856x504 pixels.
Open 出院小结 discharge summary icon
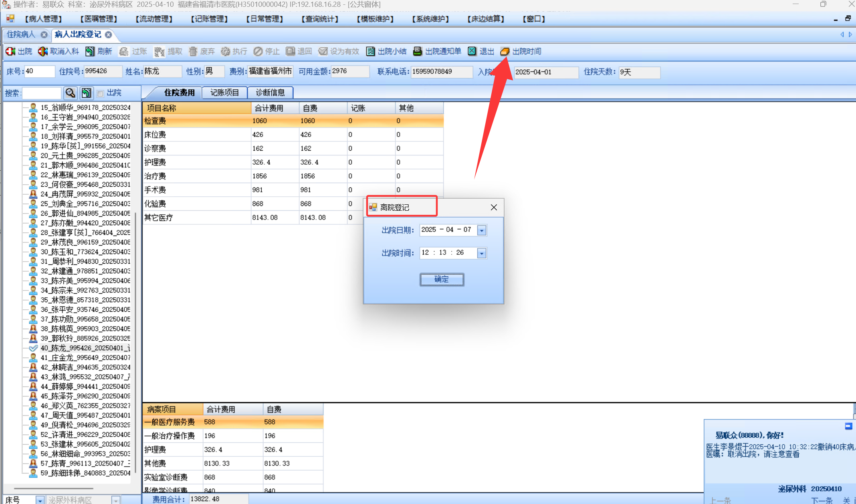coord(371,51)
